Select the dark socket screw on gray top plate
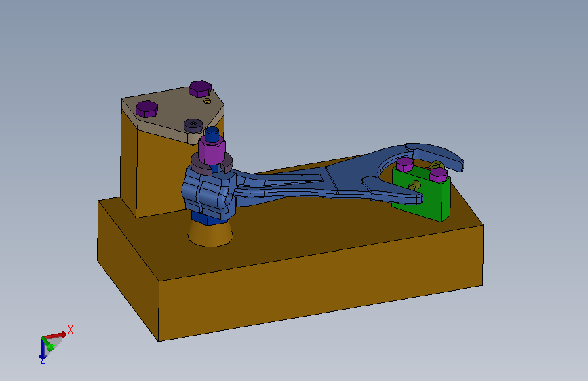Screen dimensions: 588x381 [193, 125]
